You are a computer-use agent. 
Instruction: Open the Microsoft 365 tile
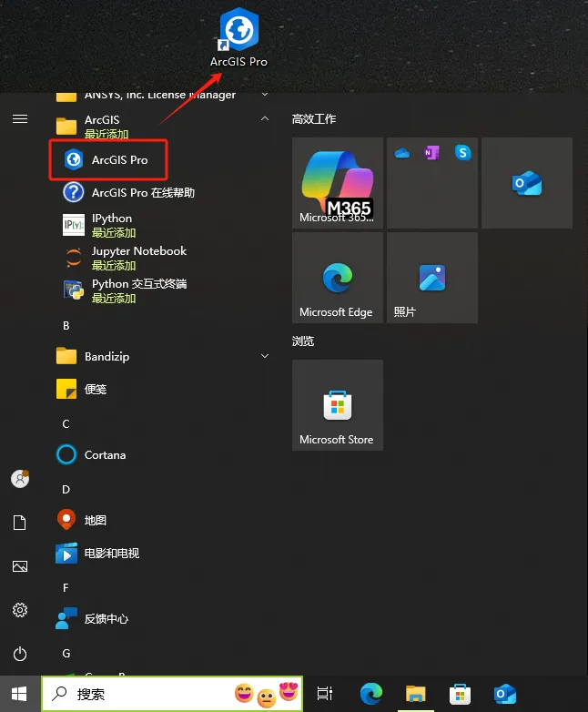tap(338, 182)
